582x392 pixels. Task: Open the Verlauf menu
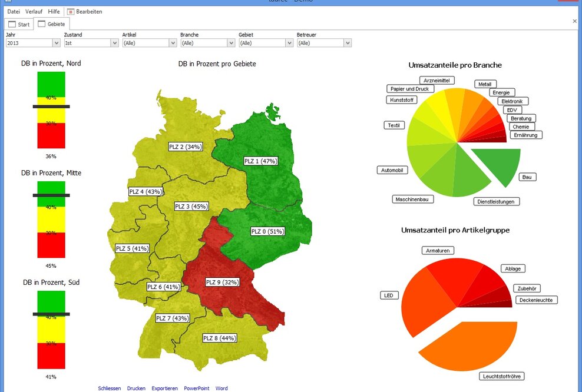pyautogui.click(x=34, y=11)
